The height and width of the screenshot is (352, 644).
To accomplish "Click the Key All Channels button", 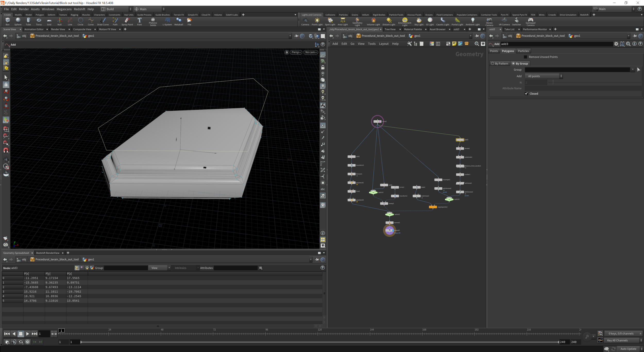I will point(617,340).
